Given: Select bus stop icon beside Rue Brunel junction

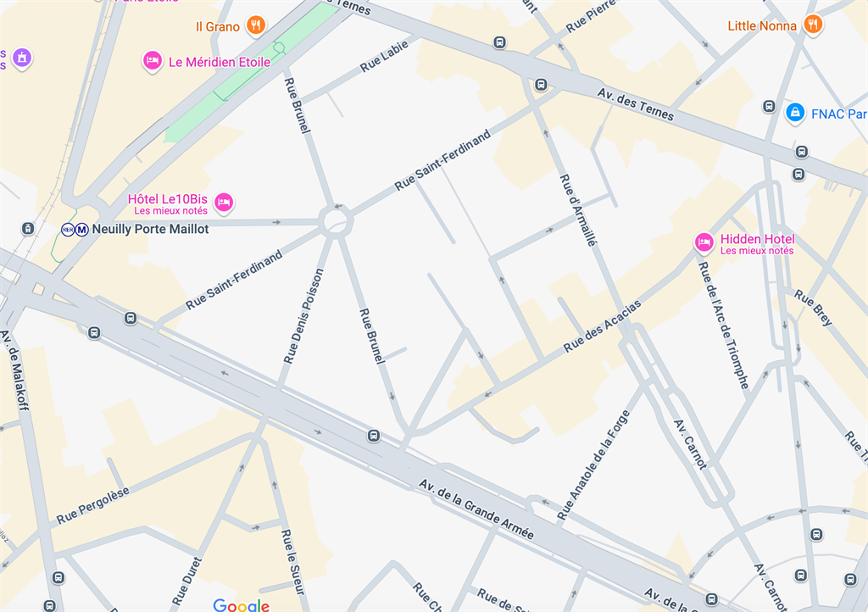Looking at the screenshot, I should coord(374,436).
